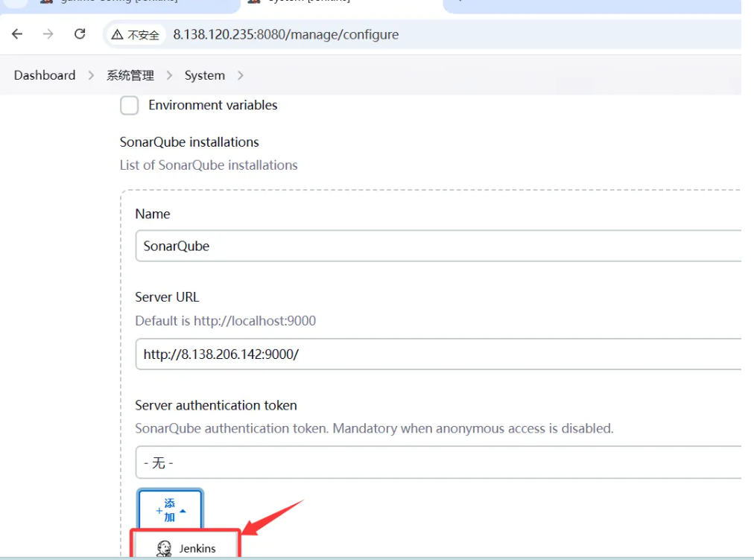This screenshot has height=560, width=754.
Task: Expand the chevron after Dashboard breadcrumb
Action: tap(91, 75)
